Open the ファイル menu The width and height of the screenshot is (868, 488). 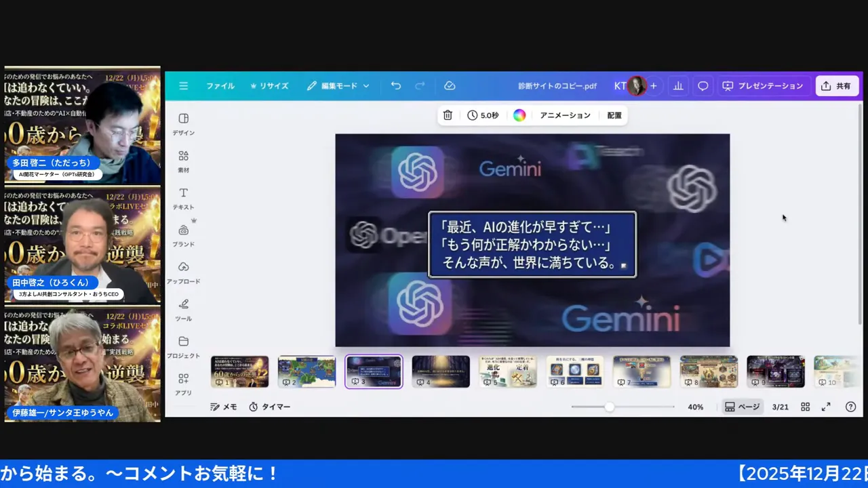coord(220,85)
